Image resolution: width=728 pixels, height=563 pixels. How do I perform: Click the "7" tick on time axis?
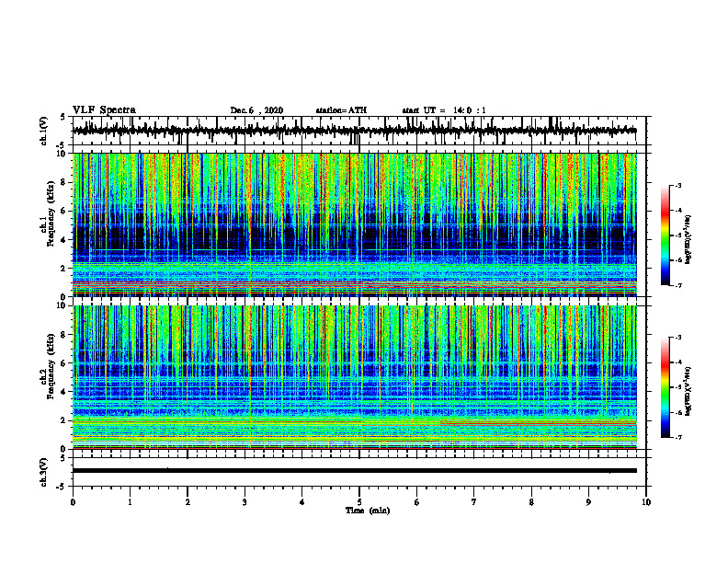[474, 502]
